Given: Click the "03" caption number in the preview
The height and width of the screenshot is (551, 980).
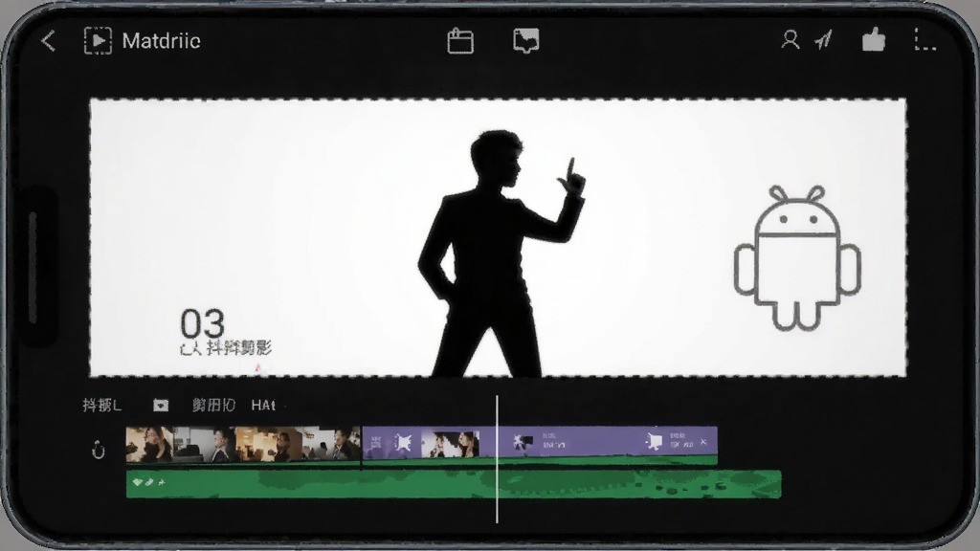Looking at the screenshot, I should click(x=202, y=323).
